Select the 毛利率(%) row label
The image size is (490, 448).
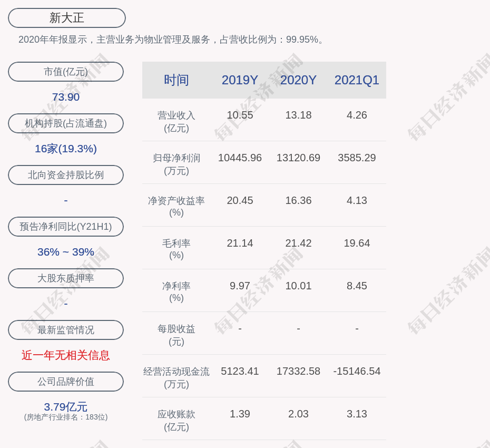177,249
